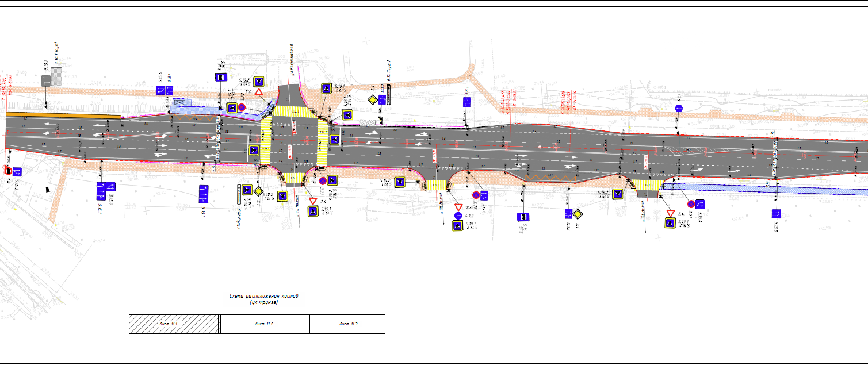Image resolution: width=868 pixels, height=369 pixels.
Task: Click the blue 4.1.2 circle below the second driveway
Action: pos(458,216)
